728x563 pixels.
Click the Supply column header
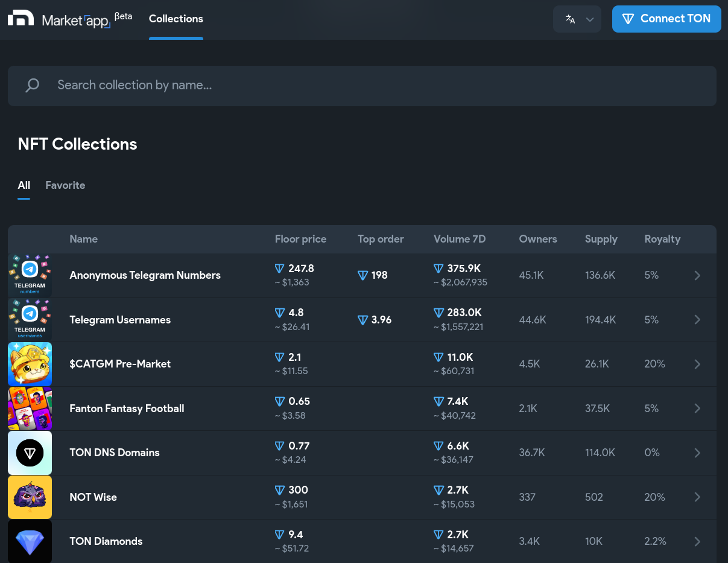click(601, 239)
